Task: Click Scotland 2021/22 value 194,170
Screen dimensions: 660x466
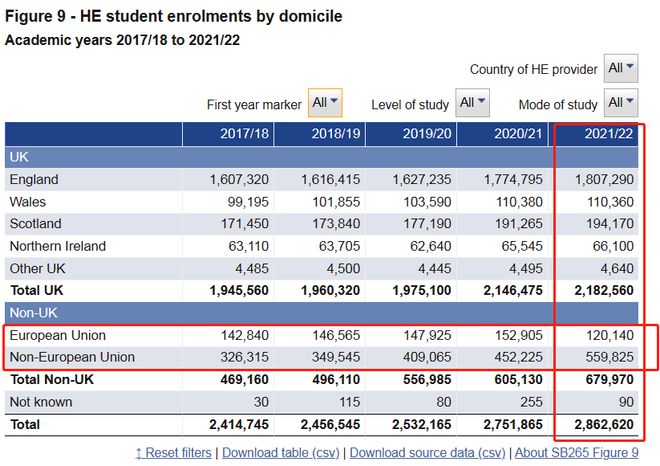Action: pos(610,224)
